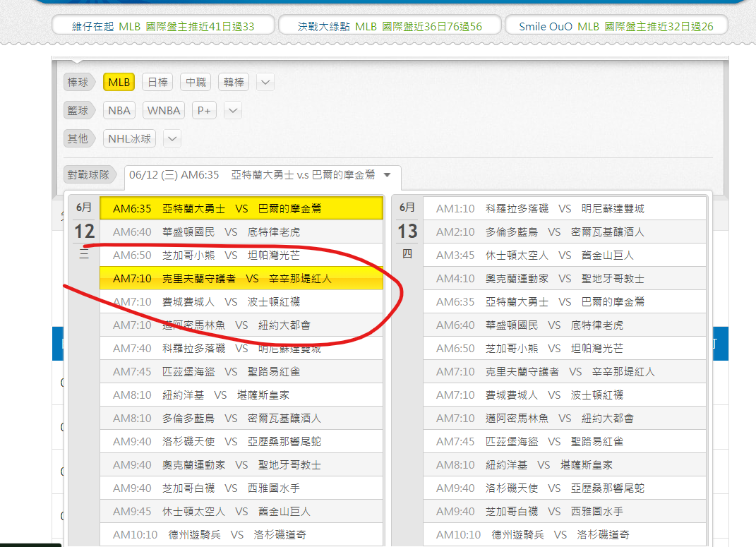Switch to the 中職 league tab
The height and width of the screenshot is (547, 756).
(x=196, y=83)
